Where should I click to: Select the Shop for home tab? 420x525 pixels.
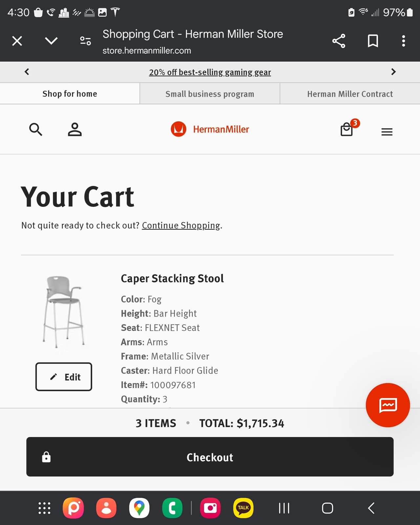70,94
